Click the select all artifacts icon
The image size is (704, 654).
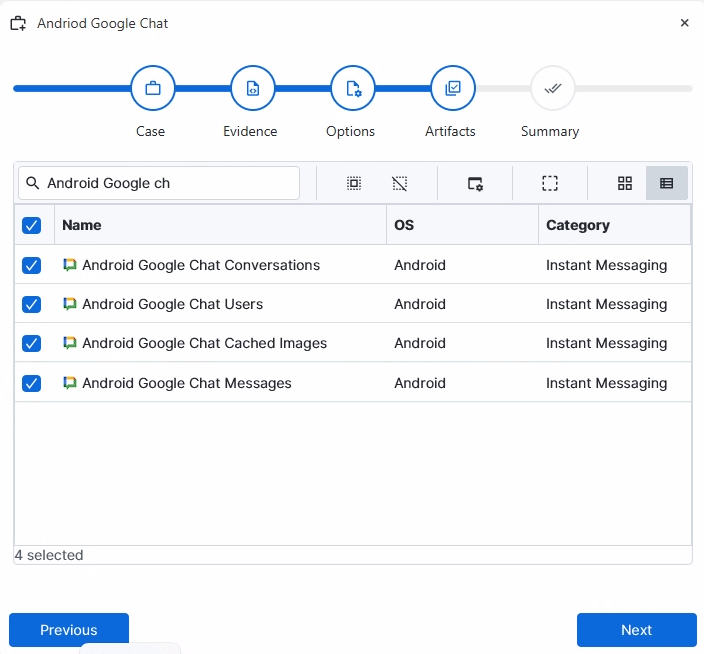(x=354, y=183)
